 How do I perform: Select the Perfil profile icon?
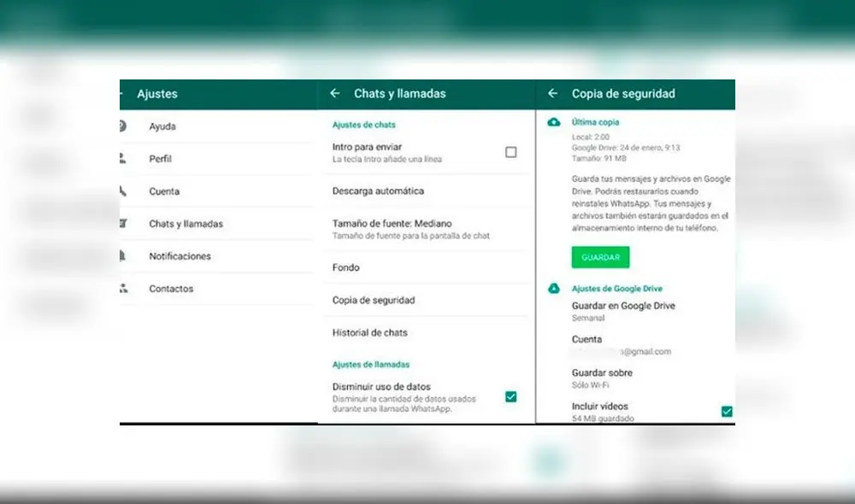(124, 159)
